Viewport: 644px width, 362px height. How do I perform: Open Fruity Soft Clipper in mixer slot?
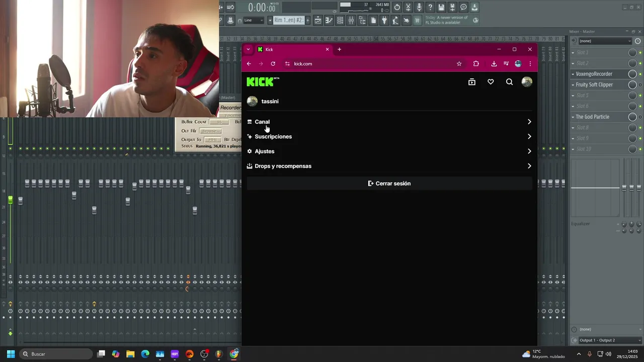(594, 84)
